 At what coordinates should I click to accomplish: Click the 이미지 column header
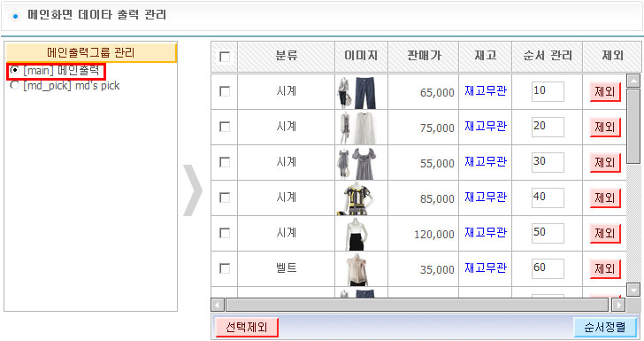coord(361,56)
